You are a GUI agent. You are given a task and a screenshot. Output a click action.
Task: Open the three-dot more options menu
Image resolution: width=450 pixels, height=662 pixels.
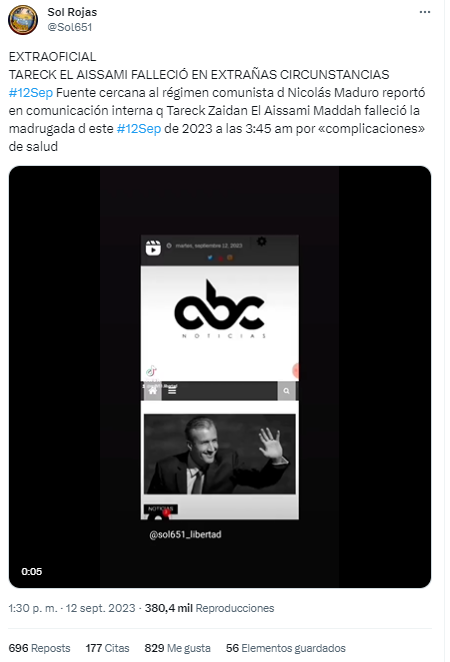425,12
